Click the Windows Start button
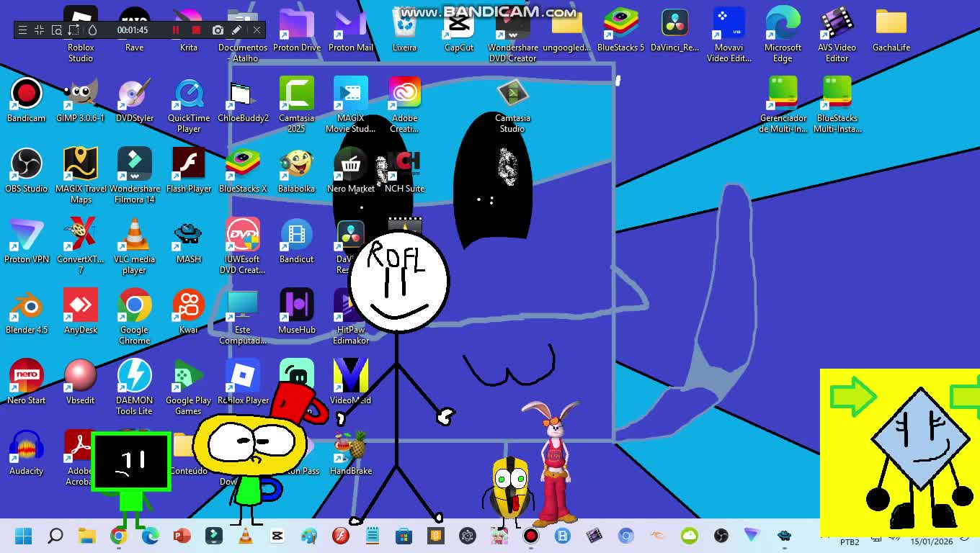The width and height of the screenshot is (980, 553). (23, 536)
